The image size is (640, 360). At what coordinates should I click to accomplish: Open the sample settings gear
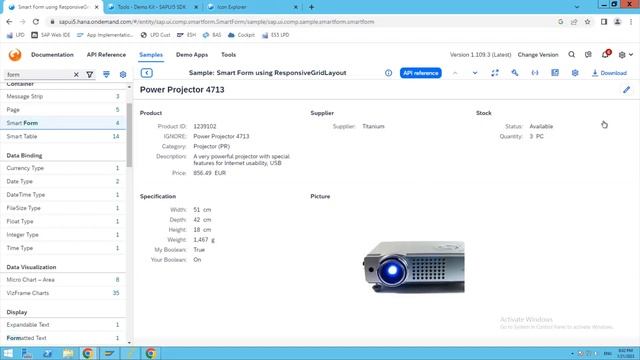tap(575, 73)
